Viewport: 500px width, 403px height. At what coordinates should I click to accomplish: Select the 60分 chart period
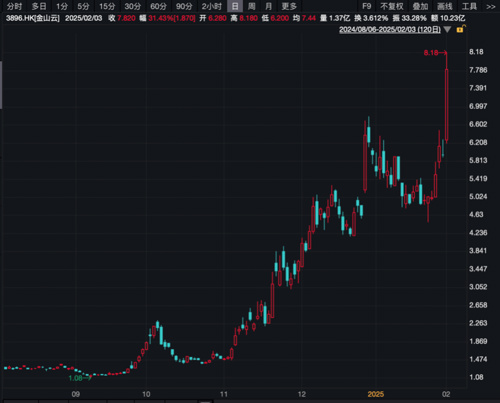pyautogui.click(x=158, y=6)
